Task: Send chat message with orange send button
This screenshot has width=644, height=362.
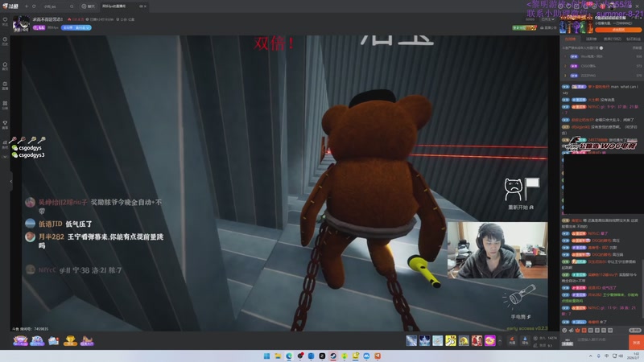Action: 636,343
